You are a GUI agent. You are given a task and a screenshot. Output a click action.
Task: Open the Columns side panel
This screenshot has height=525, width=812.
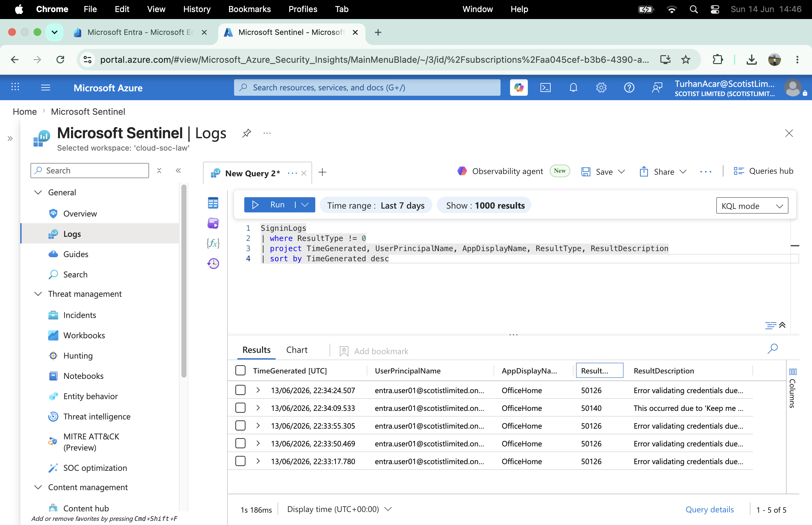click(x=793, y=388)
